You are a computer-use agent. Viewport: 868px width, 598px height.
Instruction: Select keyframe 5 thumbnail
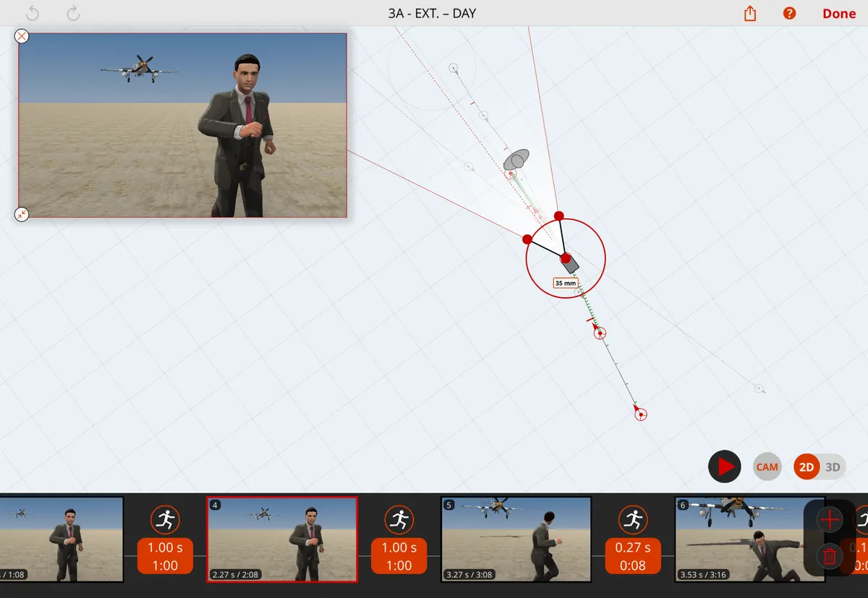tap(516, 539)
